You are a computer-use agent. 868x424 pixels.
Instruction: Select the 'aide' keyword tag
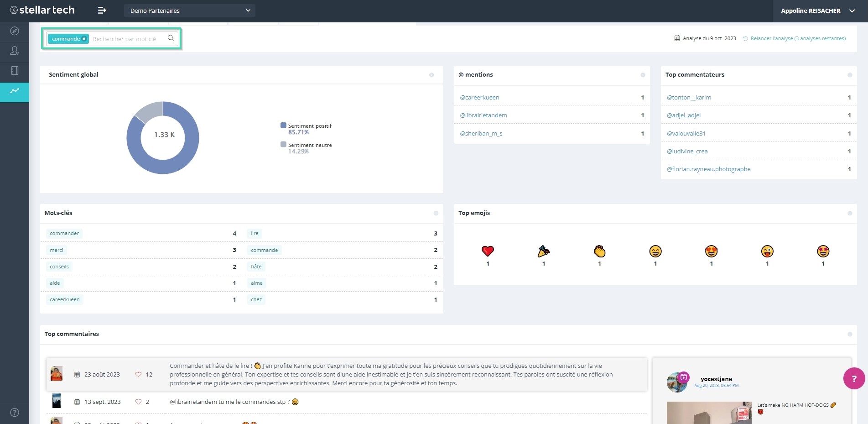point(55,283)
